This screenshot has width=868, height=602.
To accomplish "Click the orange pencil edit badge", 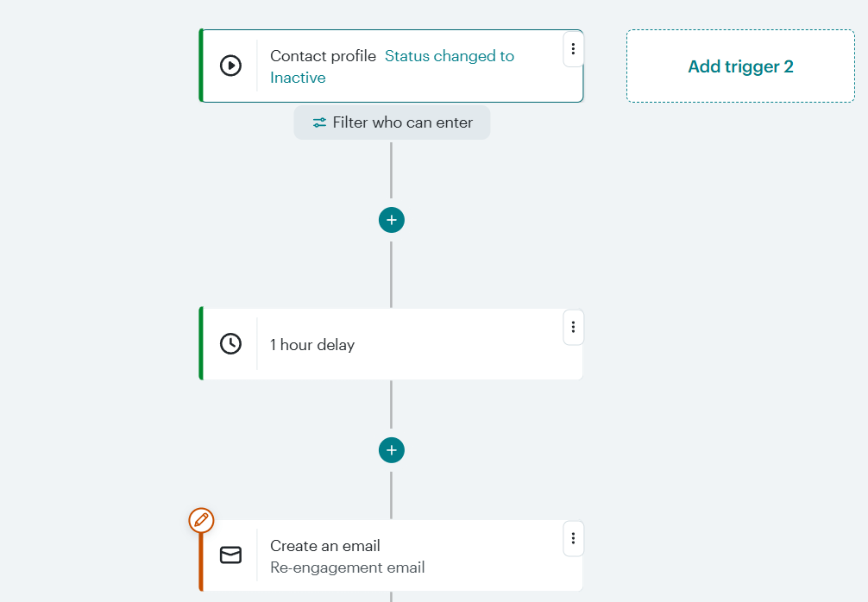I will [201, 520].
